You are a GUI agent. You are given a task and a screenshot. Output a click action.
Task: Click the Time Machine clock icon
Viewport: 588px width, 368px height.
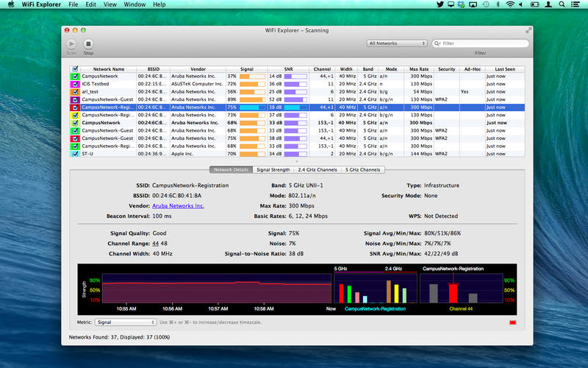pos(486,4)
